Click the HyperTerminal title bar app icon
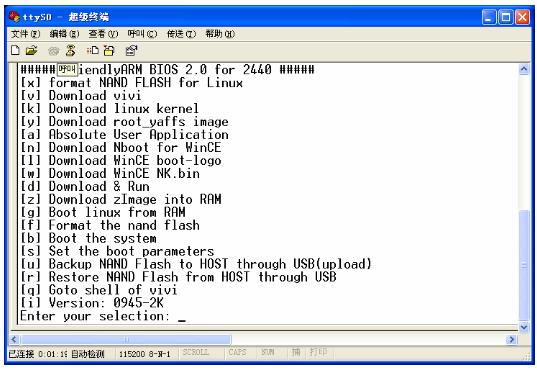 pos(14,16)
